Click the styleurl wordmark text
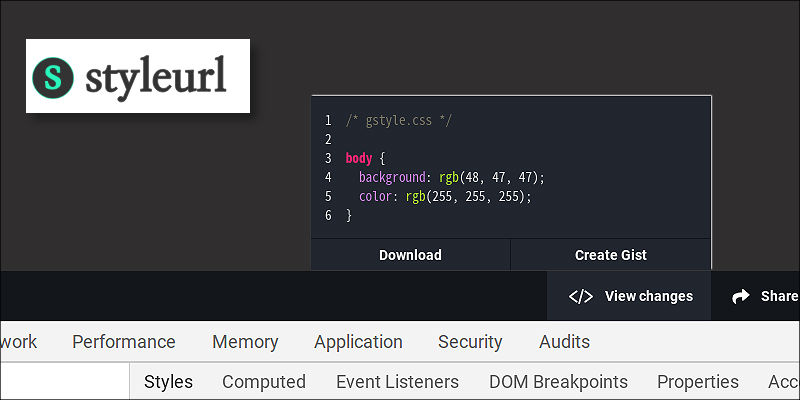The height and width of the screenshot is (400, 800). point(156,79)
